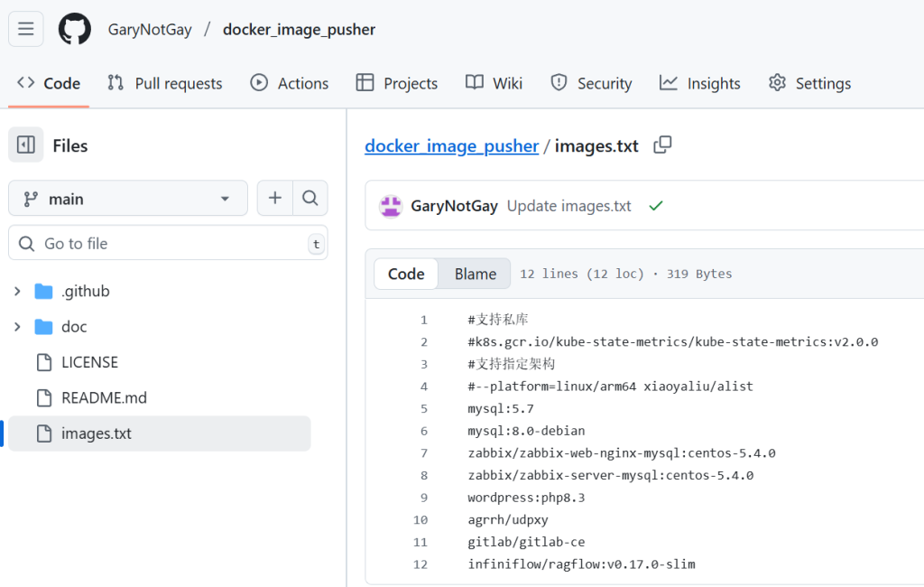Switch to the Blame view
Image resolution: width=924 pixels, height=587 pixels.
(x=475, y=274)
